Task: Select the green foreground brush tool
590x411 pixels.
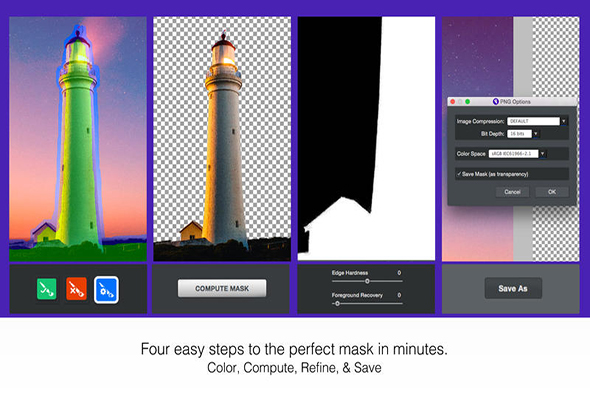Action: coord(47,289)
